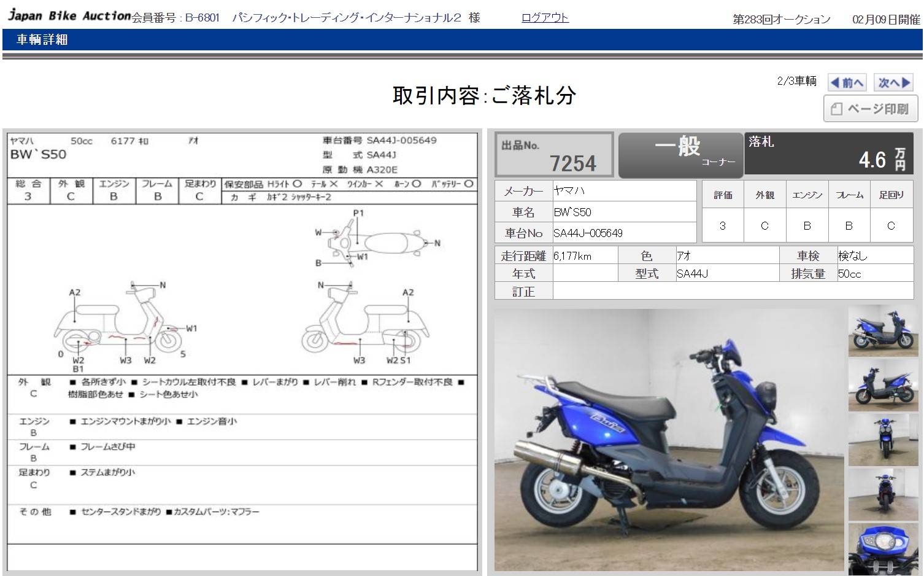Select the 出品No. 7254 lot number box
The width and height of the screenshot is (924, 576).
[554, 154]
